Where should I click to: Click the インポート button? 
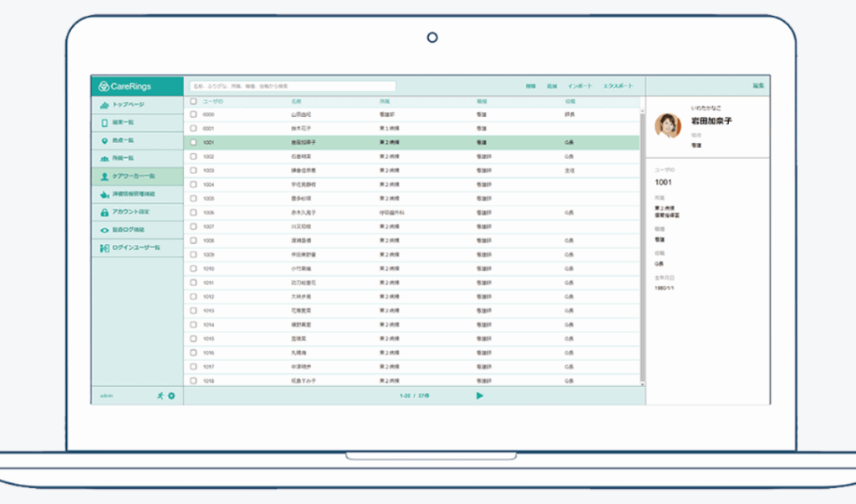pos(580,86)
